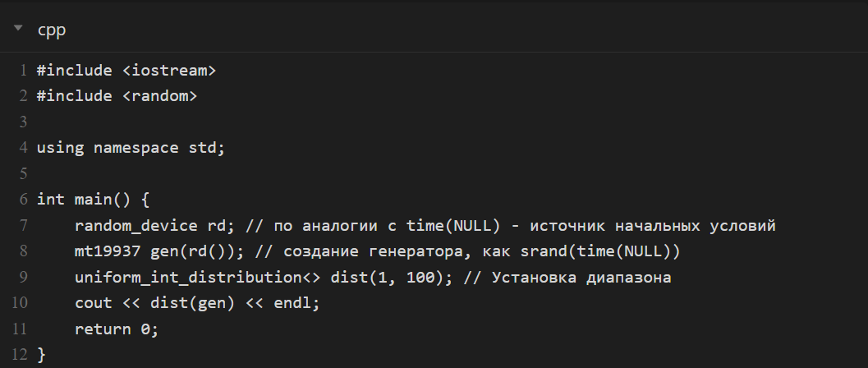Viewport: 868px width, 368px height.
Task: Place cursor on 'return 0;' line
Action: [x=116, y=329]
